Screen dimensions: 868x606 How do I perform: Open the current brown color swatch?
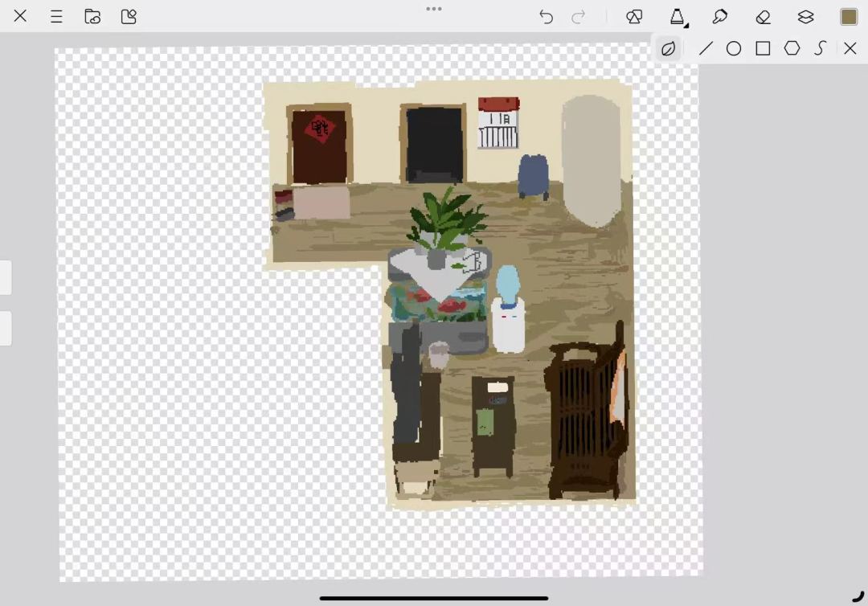(x=849, y=17)
